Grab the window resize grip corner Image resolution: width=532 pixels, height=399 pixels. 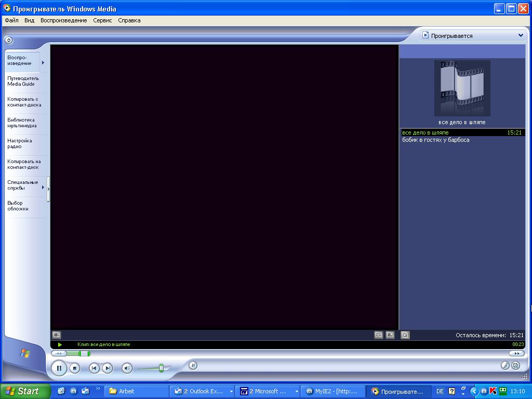(x=526, y=376)
